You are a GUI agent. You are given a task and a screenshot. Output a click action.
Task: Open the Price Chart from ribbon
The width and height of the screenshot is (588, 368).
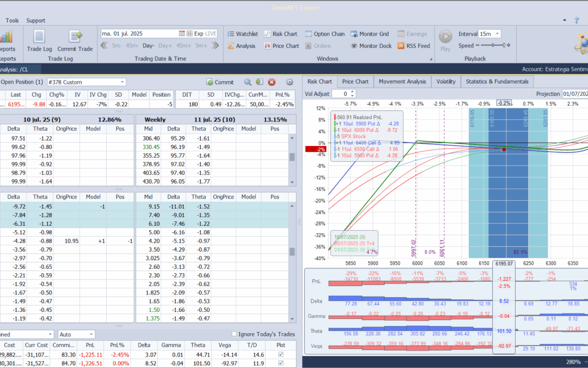281,46
